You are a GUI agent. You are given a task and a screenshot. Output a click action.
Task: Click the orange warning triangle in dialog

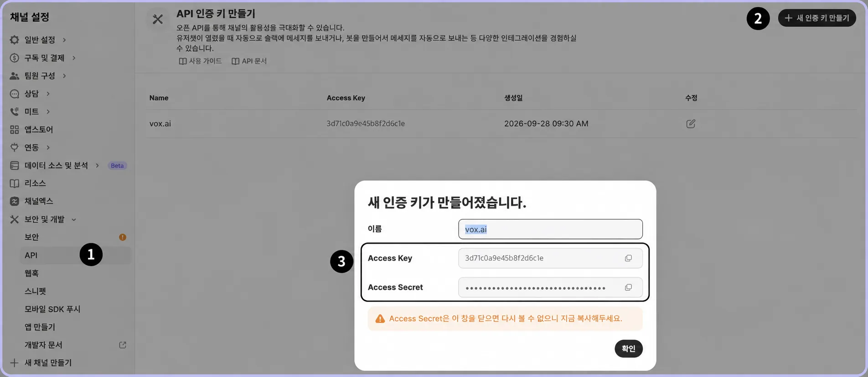[x=380, y=319]
